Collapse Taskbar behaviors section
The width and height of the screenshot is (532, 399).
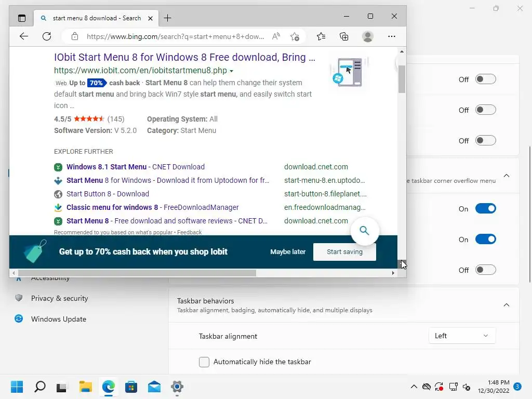(x=506, y=305)
